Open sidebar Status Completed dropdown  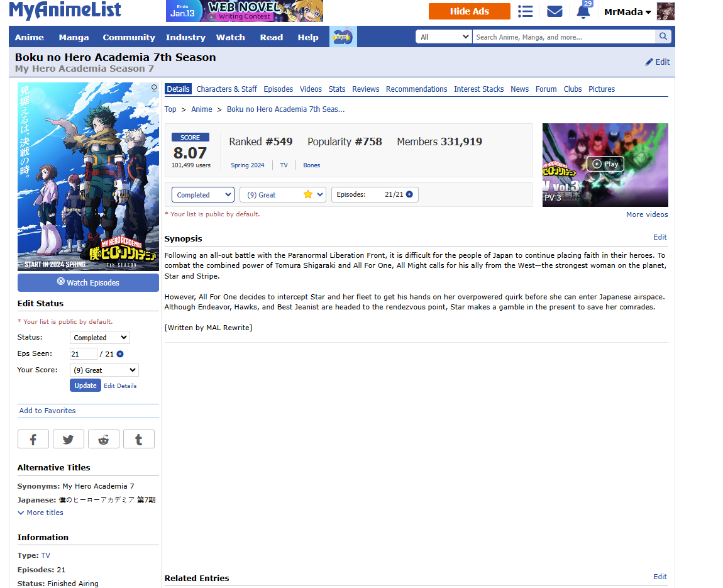coord(99,338)
